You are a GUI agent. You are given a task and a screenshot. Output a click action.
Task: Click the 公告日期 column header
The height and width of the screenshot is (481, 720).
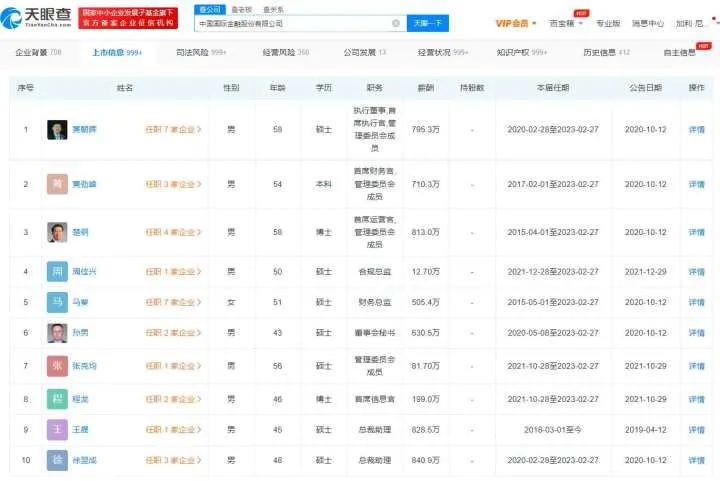tap(645, 87)
